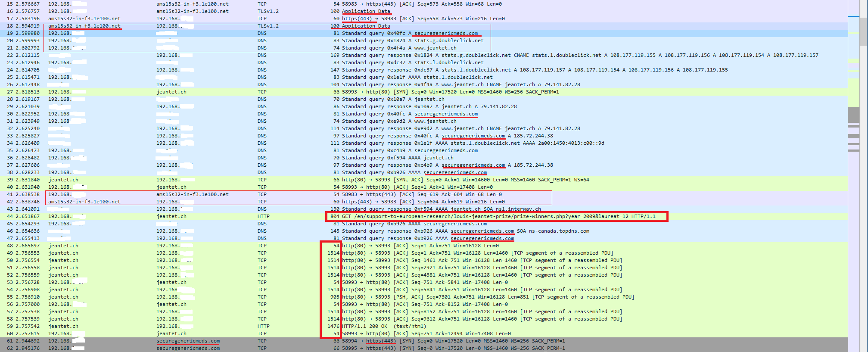Screen dimensions: 868x352
Task: Select packet 21 DNS query 0x4f4a www.jeantet.ch
Action: [424, 48]
